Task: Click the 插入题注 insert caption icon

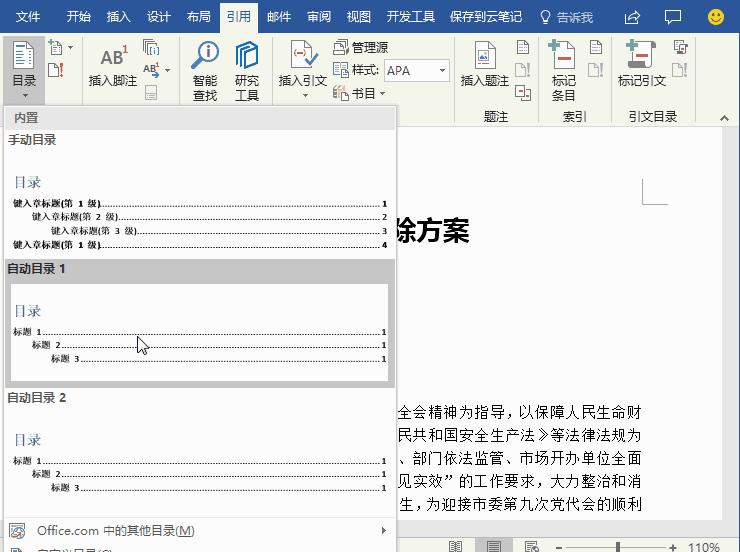Action: [x=485, y=55]
